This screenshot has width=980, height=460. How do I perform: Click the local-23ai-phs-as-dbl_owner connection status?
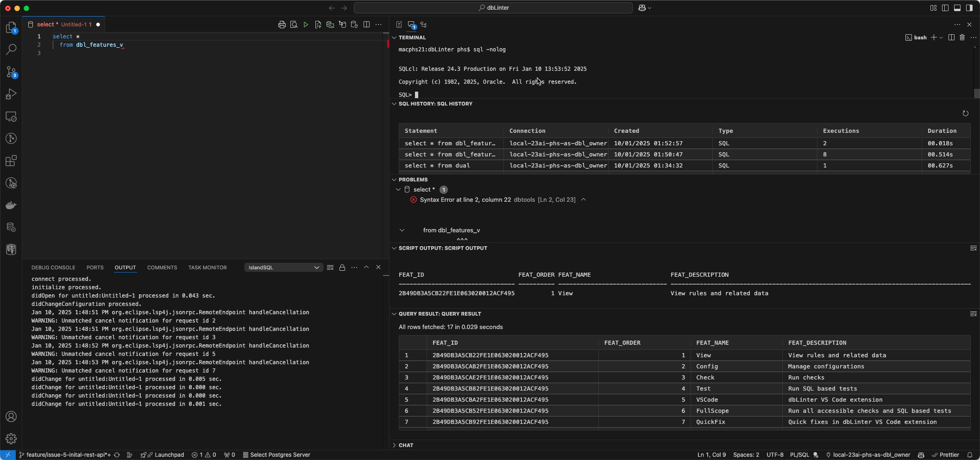868,455
